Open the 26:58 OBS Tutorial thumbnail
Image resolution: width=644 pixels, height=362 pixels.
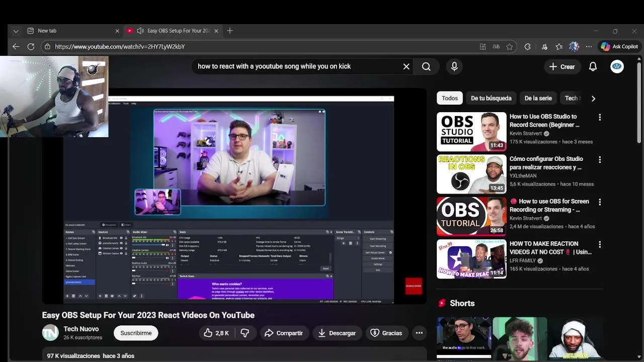[471, 216]
